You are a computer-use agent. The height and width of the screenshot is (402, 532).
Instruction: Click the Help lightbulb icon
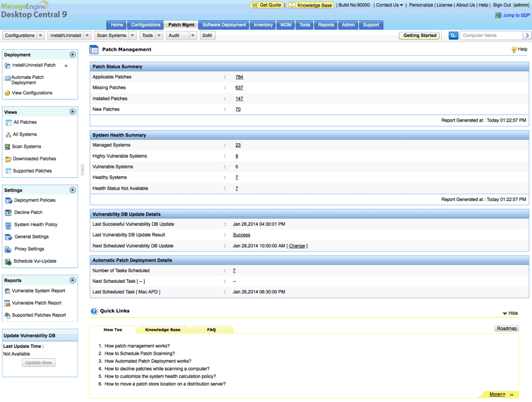point(514,50)
